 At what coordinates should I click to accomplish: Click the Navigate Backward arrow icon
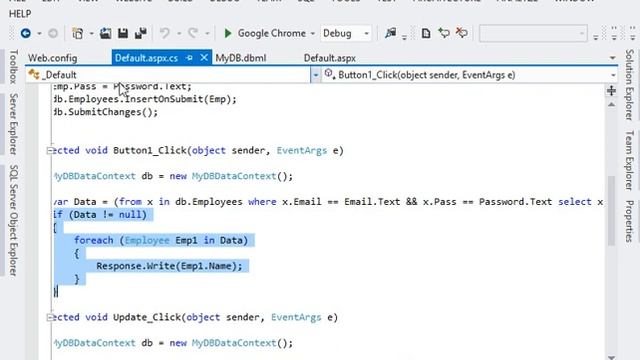(x=26, y=33)
